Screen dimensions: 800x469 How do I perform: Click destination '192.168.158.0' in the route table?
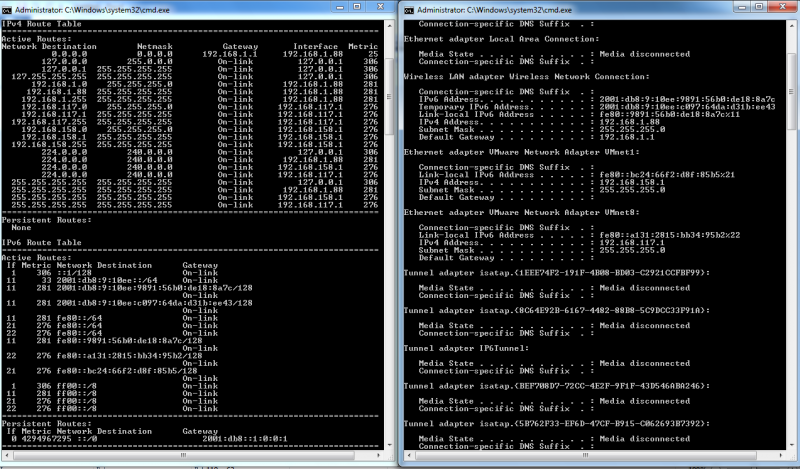tap(54, 130)
